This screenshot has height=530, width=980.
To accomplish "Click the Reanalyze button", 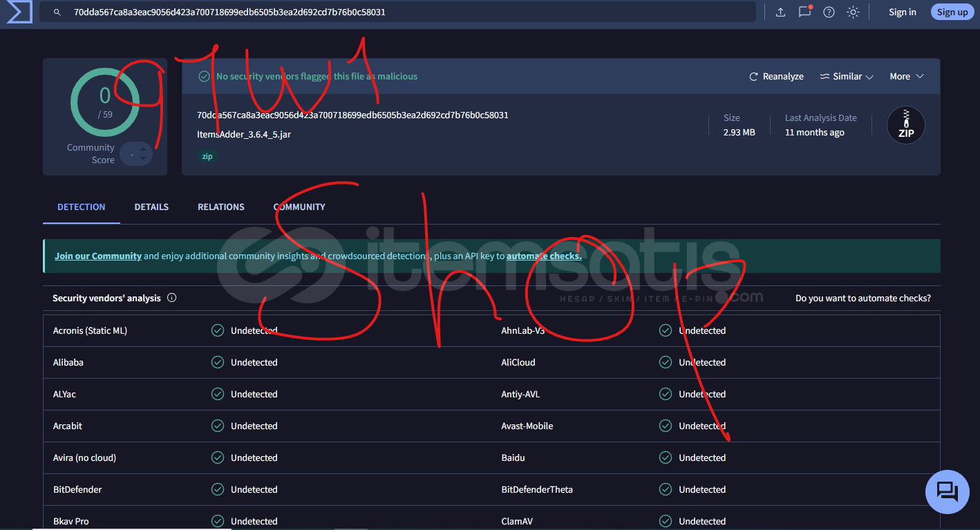I will (776, 76).
